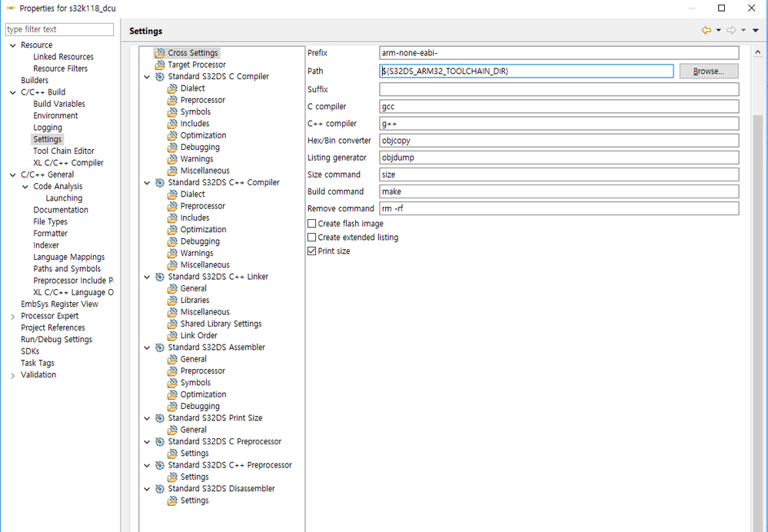This screenshot has height=532, width=768.
Task: Click the Cross Settings icon in tool tree
Action: (160, 53)
